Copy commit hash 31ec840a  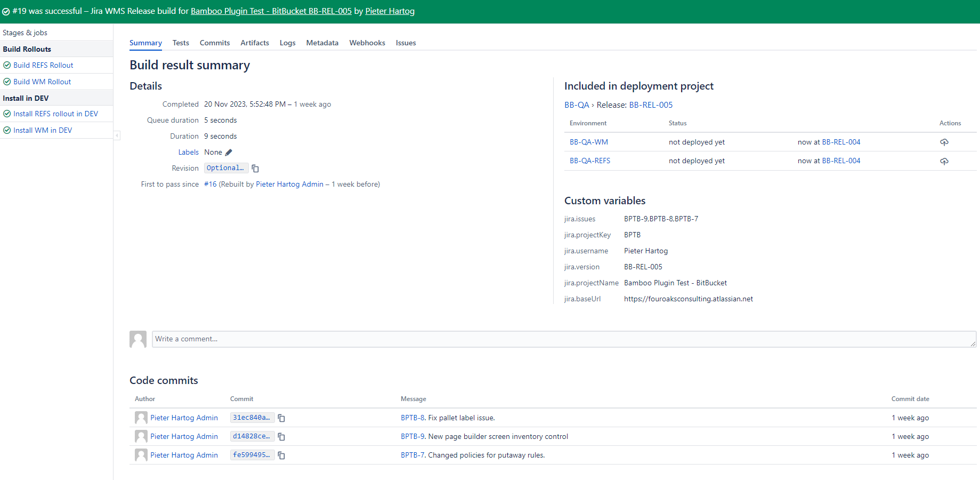[x=281, y=418]
